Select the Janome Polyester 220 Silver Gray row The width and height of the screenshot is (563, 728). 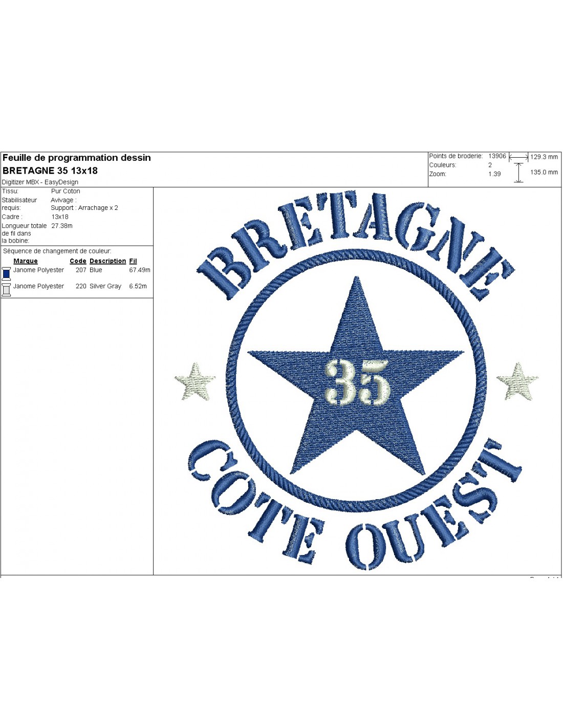[77, 287]
